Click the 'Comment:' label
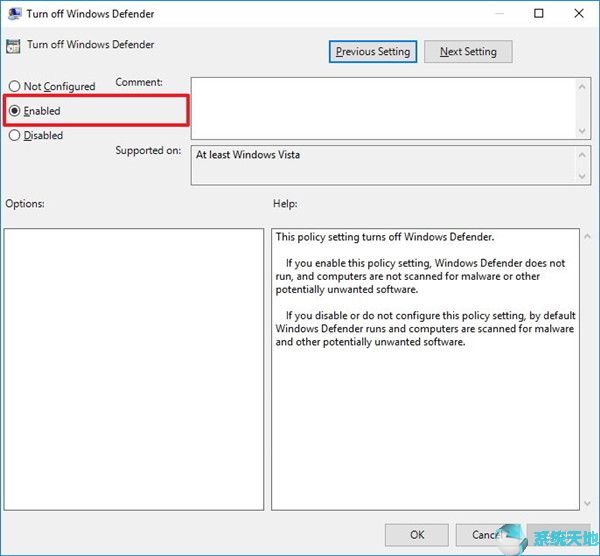 point(139,82)
